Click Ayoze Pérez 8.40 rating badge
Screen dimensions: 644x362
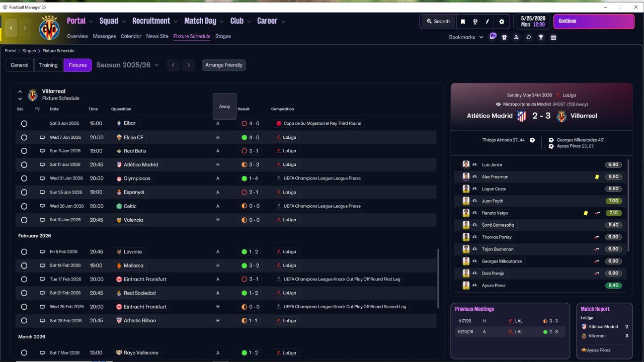(614, 286)
